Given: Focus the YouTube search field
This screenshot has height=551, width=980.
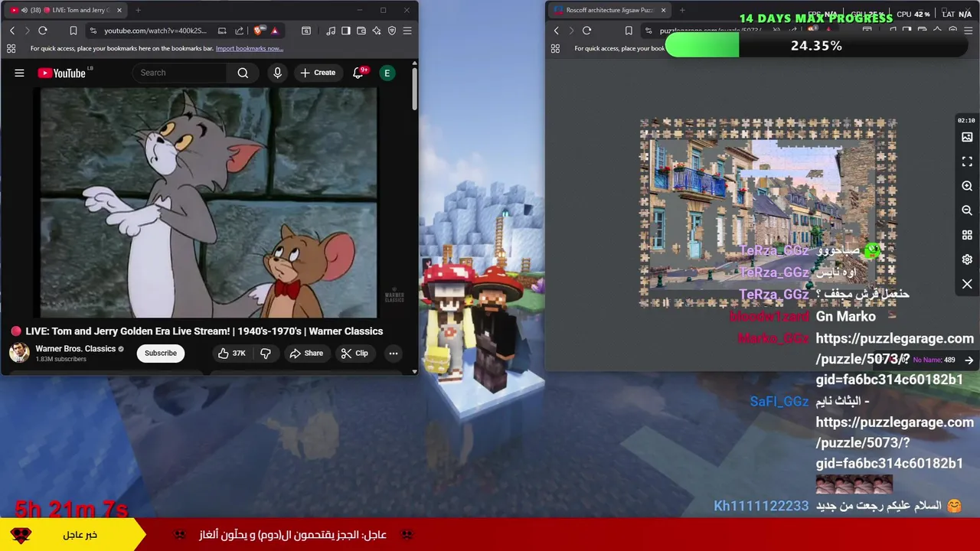Looking at the screenshot, I should click(181, 73).
